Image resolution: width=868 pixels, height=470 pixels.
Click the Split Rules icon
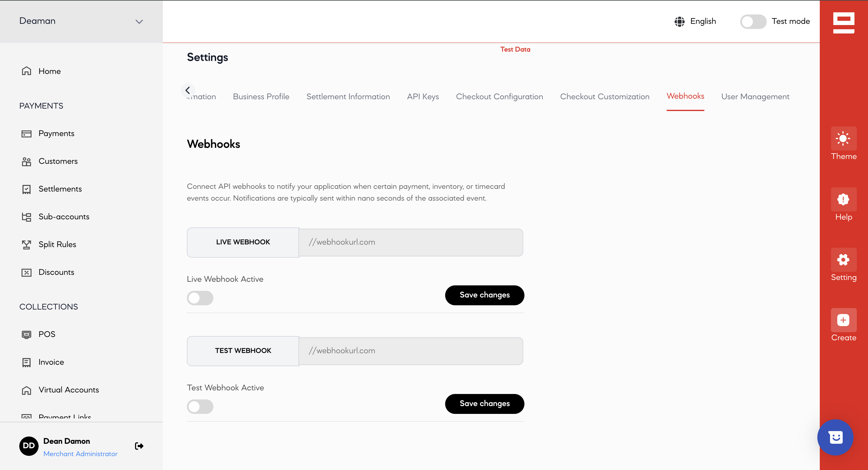pyautogui.click(x=26, y=245)
